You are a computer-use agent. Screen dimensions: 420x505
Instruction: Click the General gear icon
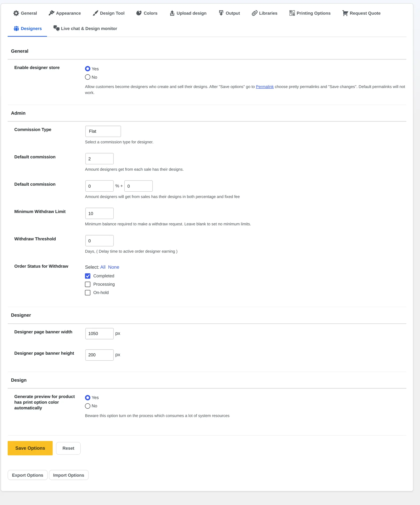click(x=16, y=13)
